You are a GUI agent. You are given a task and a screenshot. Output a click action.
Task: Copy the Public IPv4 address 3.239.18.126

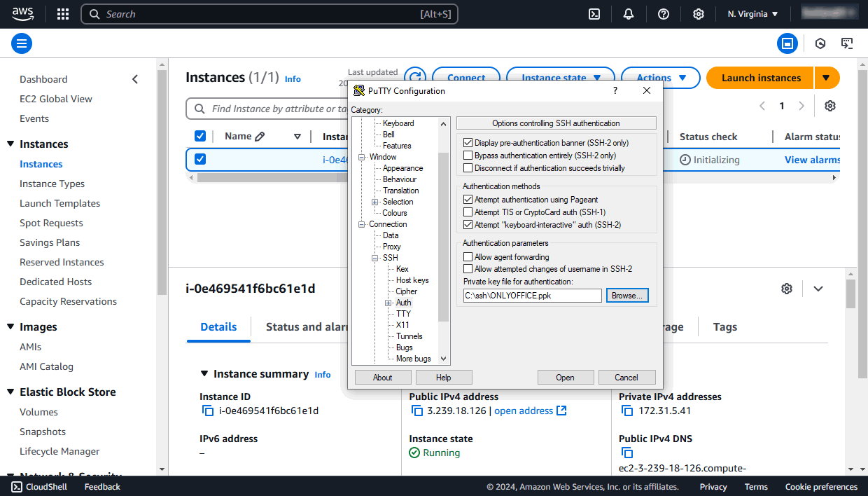(x=416, y=411)
